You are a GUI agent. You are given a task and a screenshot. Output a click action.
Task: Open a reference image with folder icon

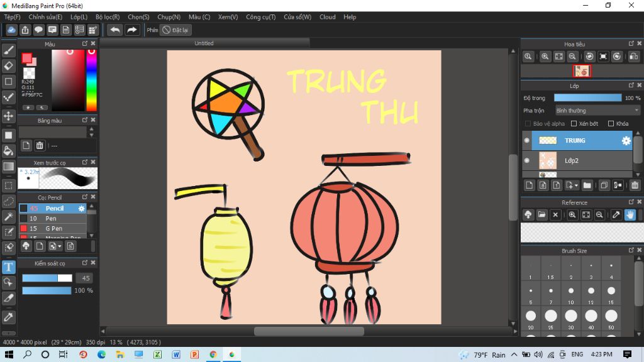point(541,215)
